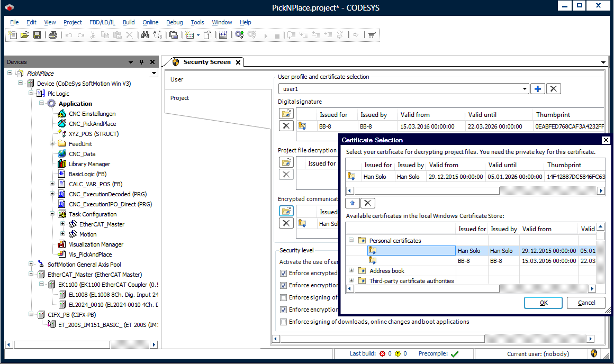Uncheck the first Enforce encrypted checkbox

(x=284, y=273)
